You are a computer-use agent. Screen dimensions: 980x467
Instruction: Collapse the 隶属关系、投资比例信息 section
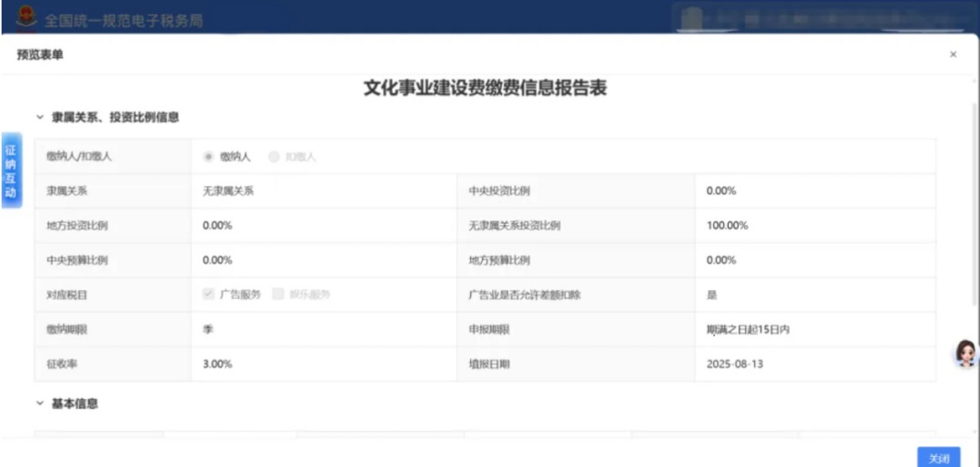[39, 117]
